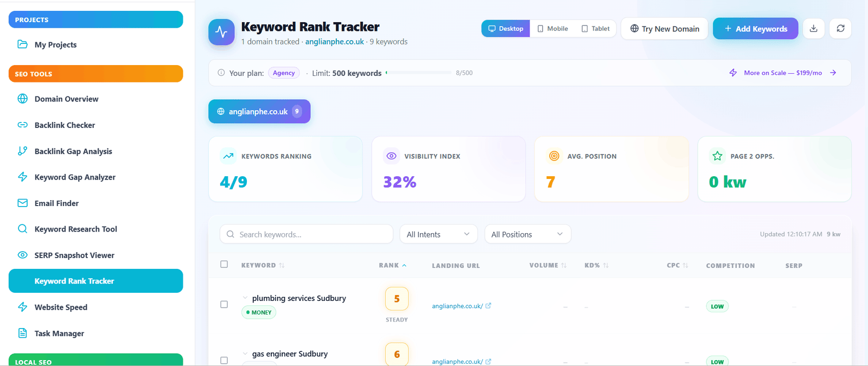Click the Keywords Ranking trend icon
This screenshot has width=868, height=366.
pos(228,156)
